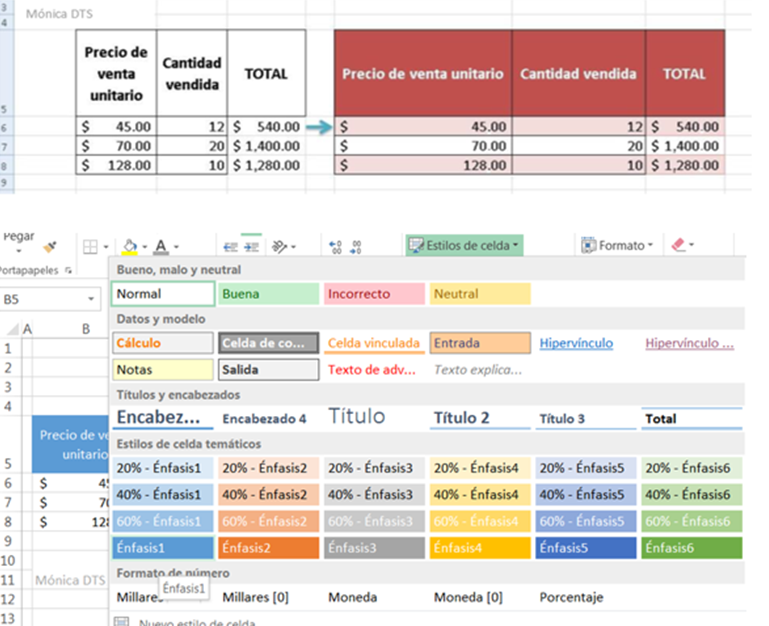The image size is (769, 626).
Task: Apply the Notas cell style
Action: (x=163, y=369)
